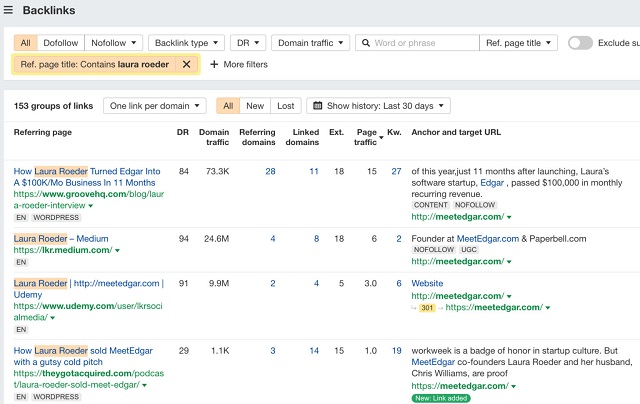Click the search magnifier icon
This screenshot has height=404, width=640.
366,43
